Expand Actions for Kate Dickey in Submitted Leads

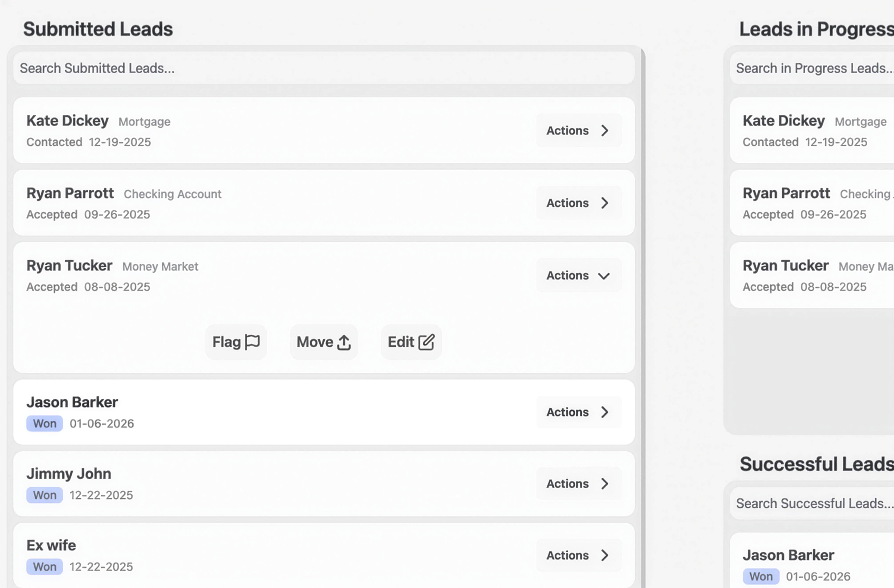pyautogui.click(x=578, y=130)
